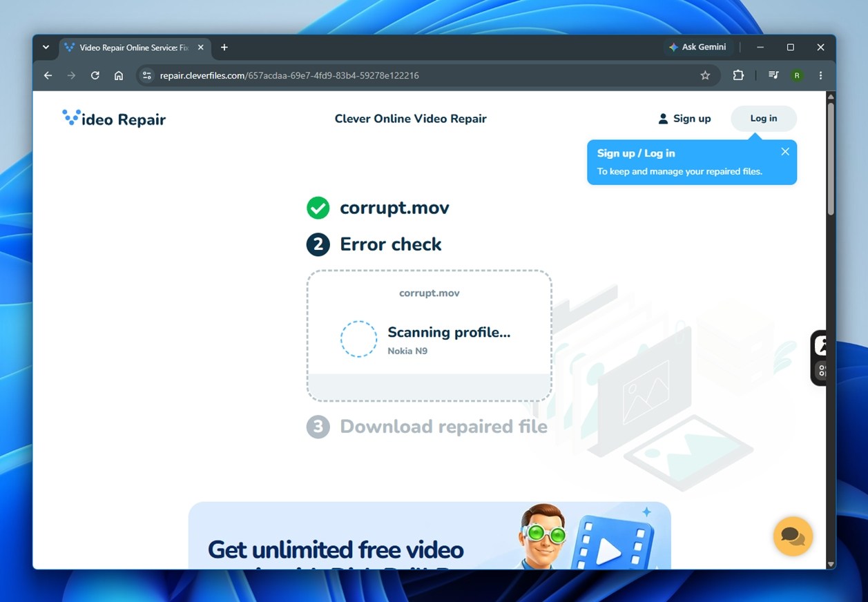Click the "Scanning profile..." status text

point(449,332)
